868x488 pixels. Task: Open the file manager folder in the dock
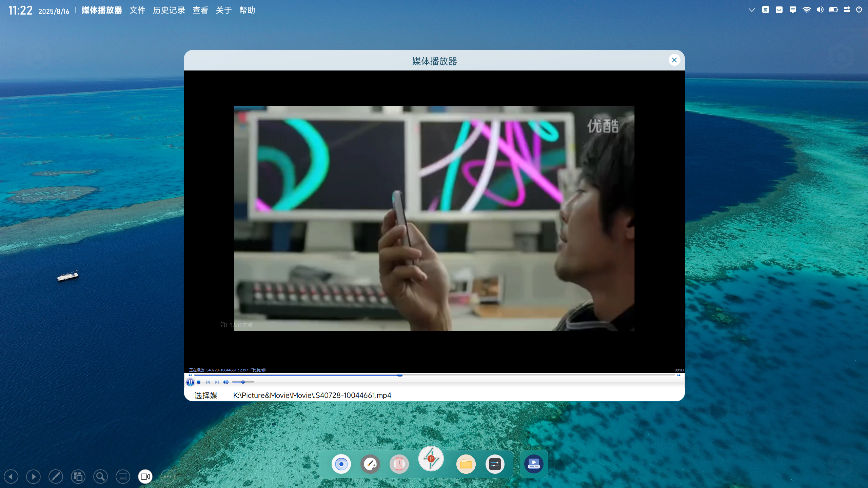tap(466, 464)
